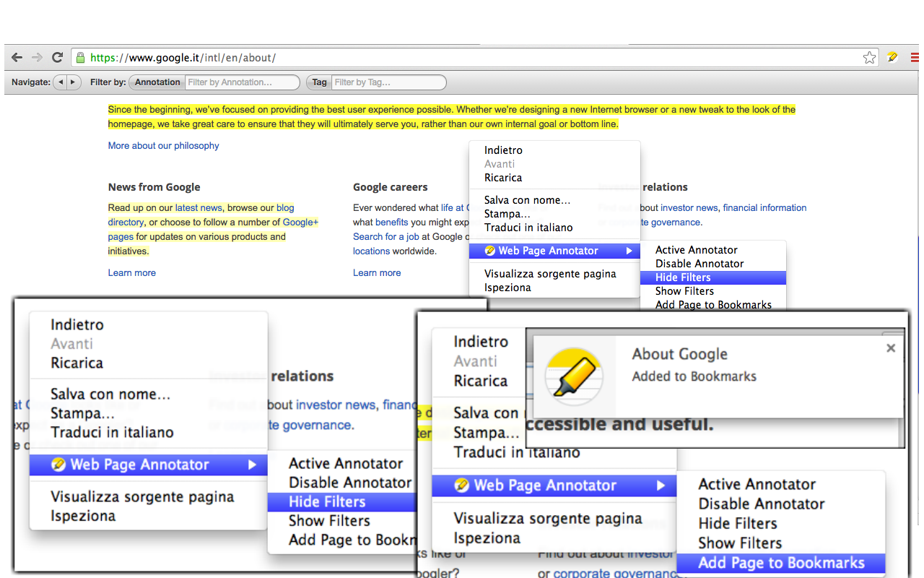Click highlighted Hide Filters in small submenu
924x578 pixels.
[712, 277]
